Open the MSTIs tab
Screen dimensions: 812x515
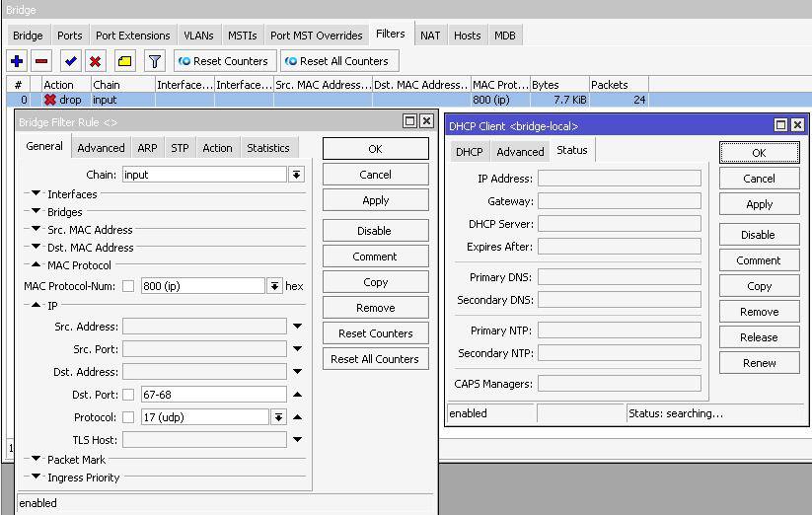[243, 36]
